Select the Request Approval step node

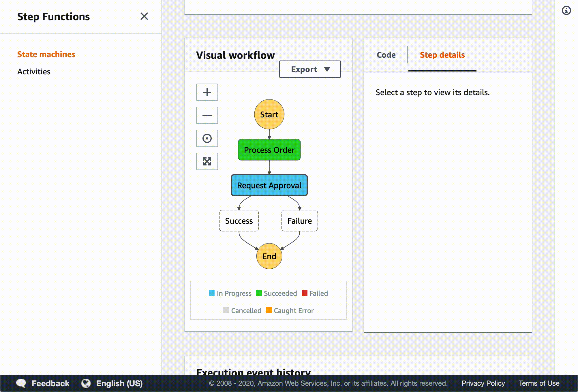pos(269,185)
